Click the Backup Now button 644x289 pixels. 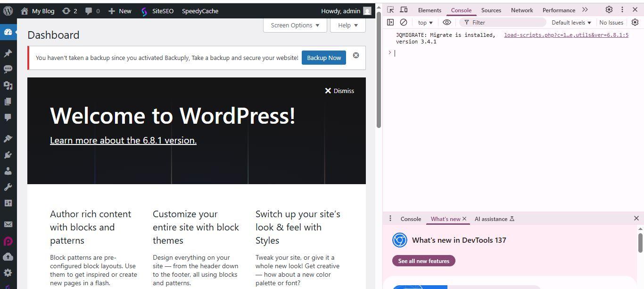tap(324, 58)
